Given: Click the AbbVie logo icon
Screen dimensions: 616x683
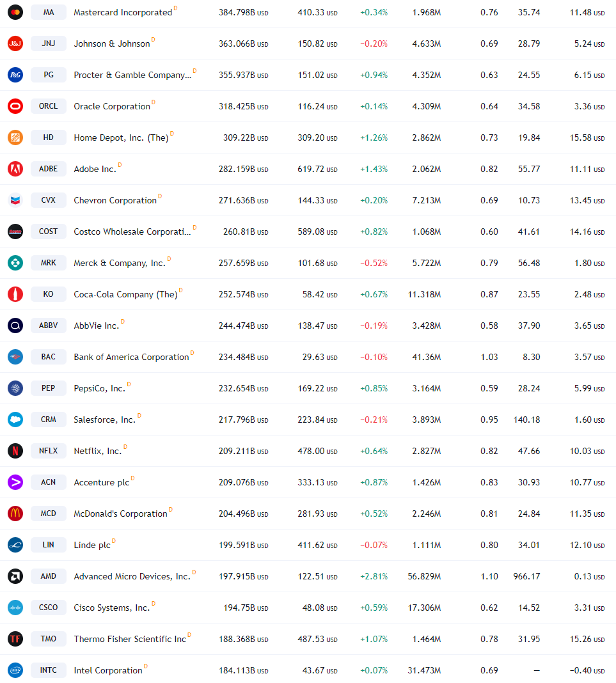Looking at the screenshot, I should pos(15,326).
